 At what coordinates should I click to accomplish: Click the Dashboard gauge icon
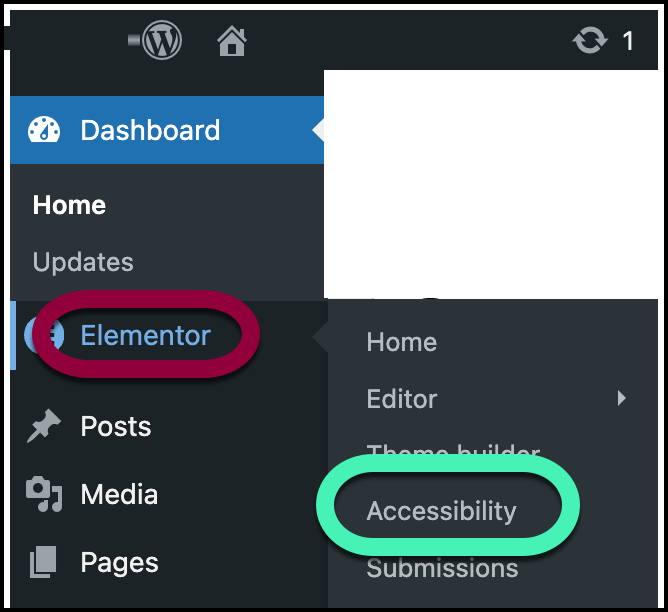point(44,130)
